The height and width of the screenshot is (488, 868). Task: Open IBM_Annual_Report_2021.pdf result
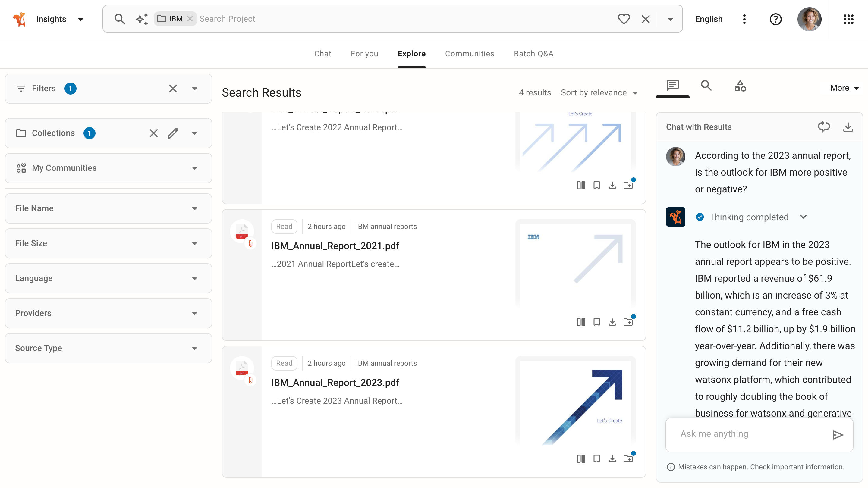pos(335,246)
